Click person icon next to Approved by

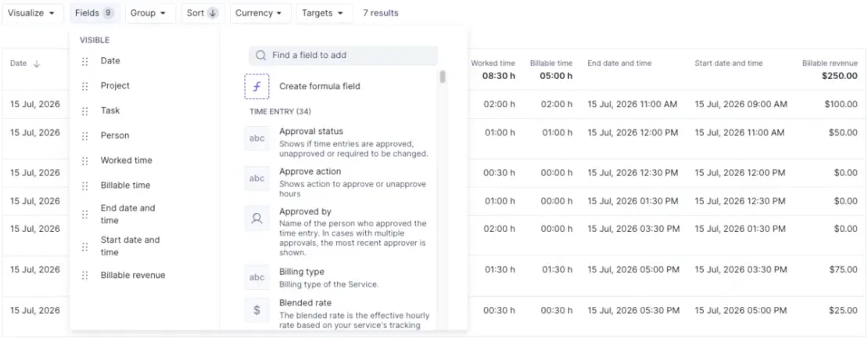(256, 218)
